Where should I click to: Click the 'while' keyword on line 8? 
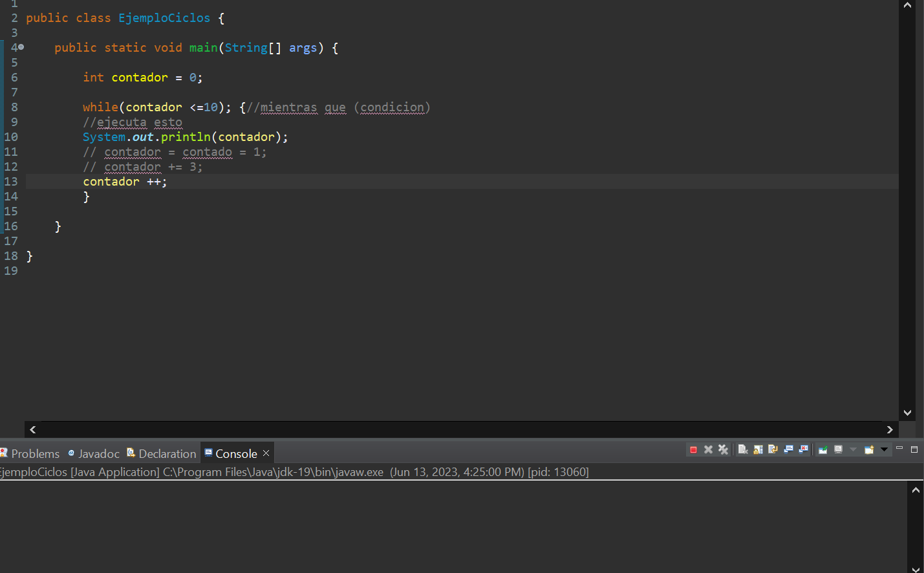(x=100, y=107)
